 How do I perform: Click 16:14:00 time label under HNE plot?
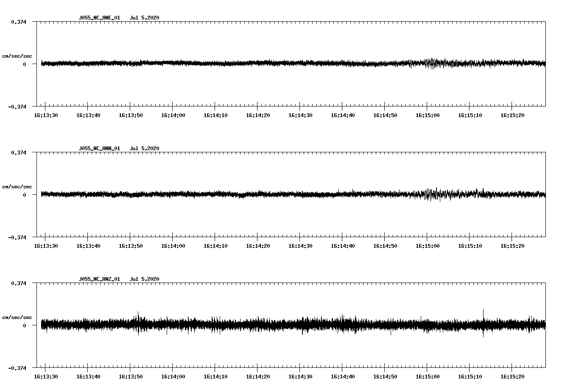tap(173, 115)
